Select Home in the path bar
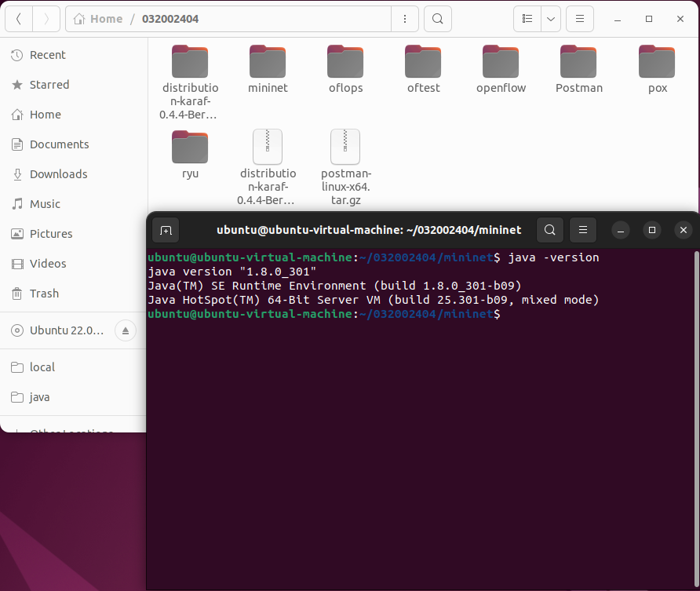 (98, 19)
